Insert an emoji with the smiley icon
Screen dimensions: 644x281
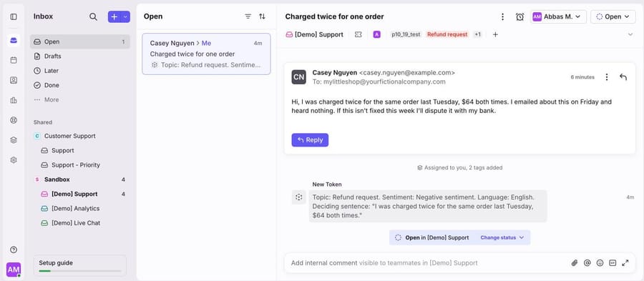[600, 263]
